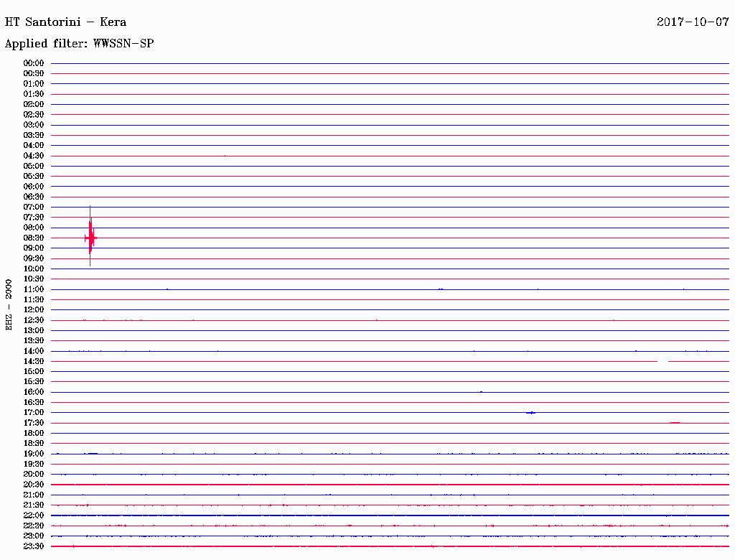Select the 20:30 time label
This screenshot has height=560, width=735.
(34, 485)
